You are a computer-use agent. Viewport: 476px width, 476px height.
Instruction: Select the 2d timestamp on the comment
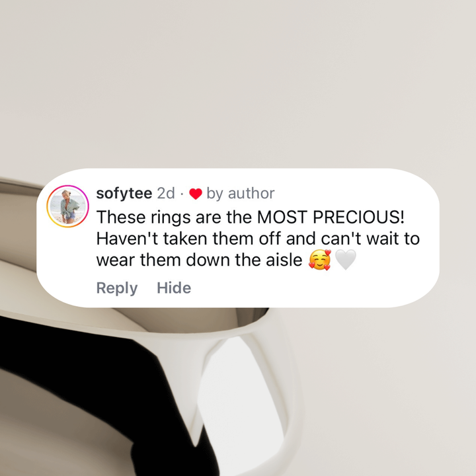[x=166, y=193]
